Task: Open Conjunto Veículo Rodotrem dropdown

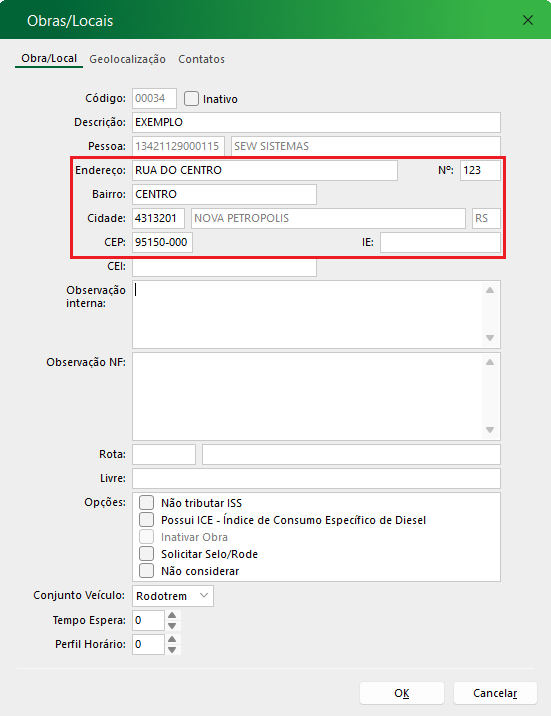Action: tap(173, 596)
